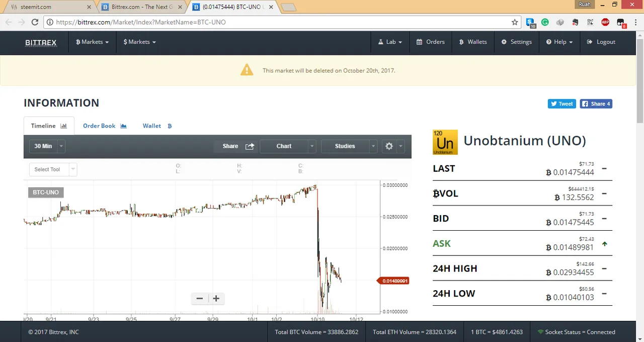The image size is (644, 342).
Task: Open the Wallets page
Action: (x=473, y=42)
